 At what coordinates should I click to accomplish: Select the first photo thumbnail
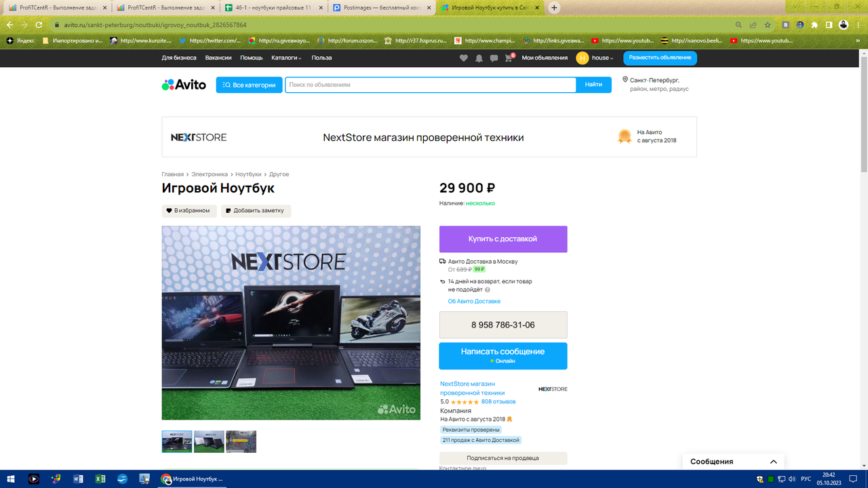pos(177,441)
